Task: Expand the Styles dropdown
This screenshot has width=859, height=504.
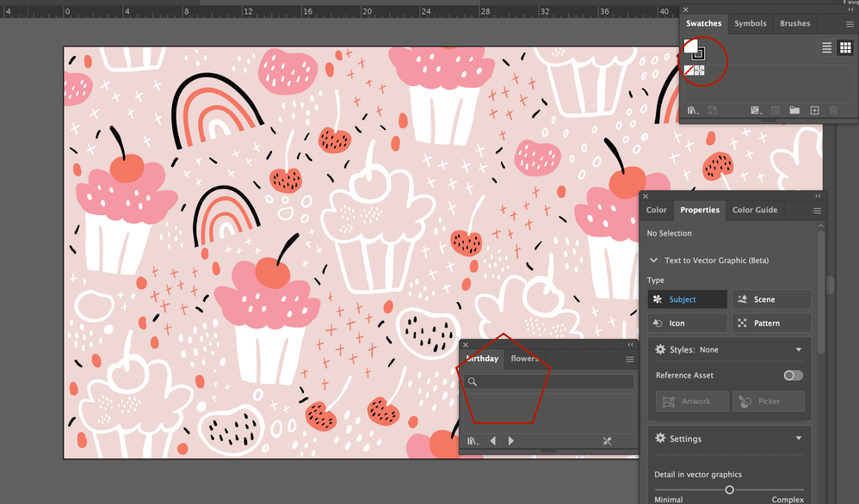Action: [798, 350]
